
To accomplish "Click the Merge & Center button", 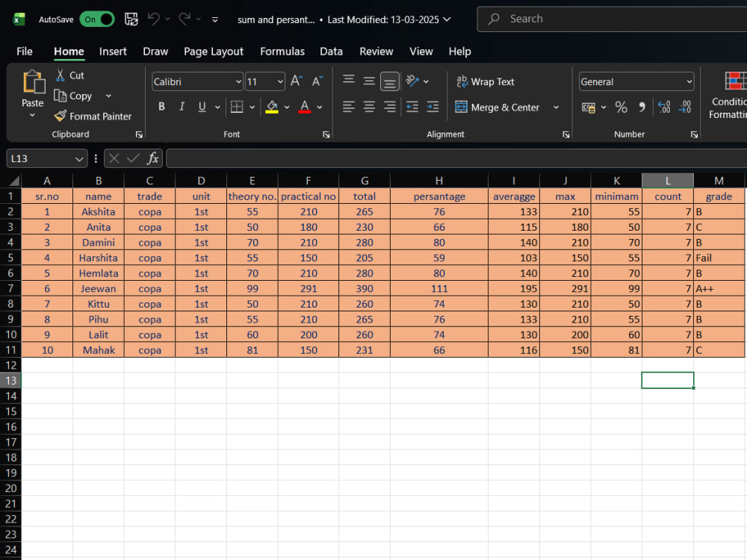I will pos(498,107).
